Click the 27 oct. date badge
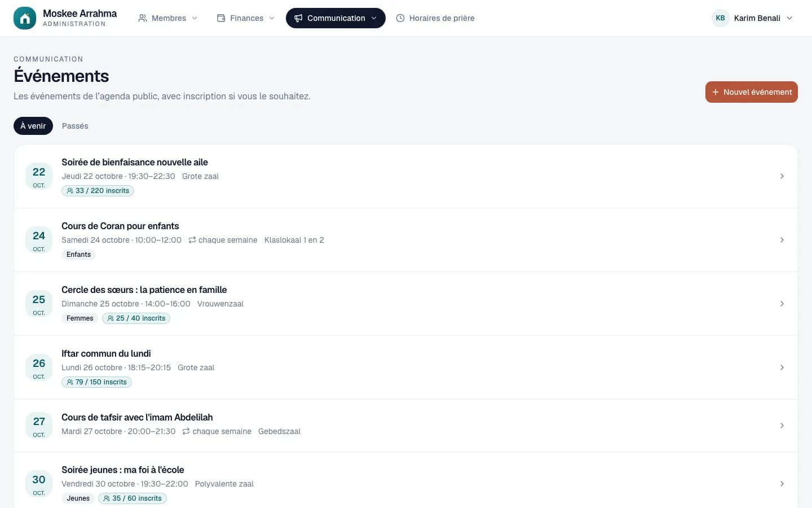 (x=39, y=426)
